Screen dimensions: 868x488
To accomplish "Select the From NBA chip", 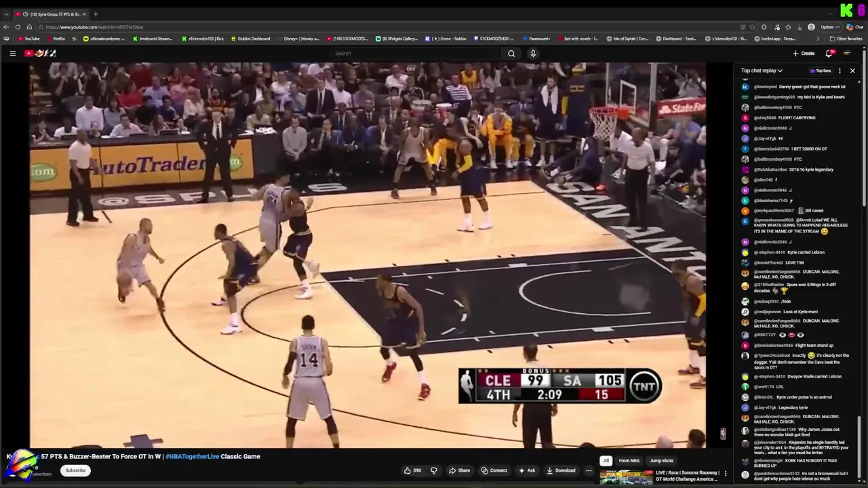I will coord(629,461).
